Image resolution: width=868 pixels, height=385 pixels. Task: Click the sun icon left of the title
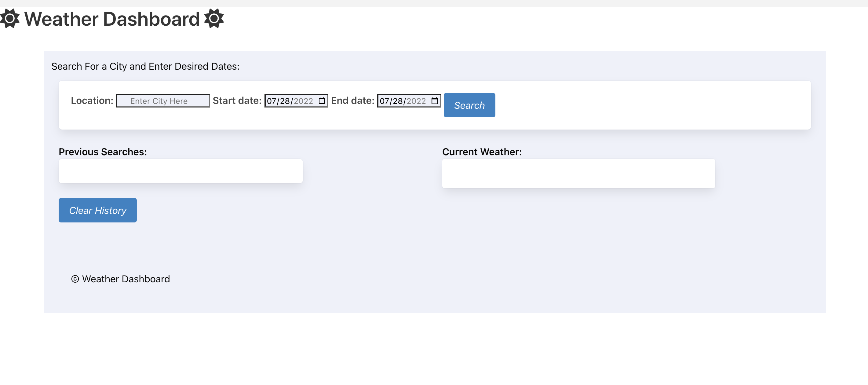[x=10, y=19]
